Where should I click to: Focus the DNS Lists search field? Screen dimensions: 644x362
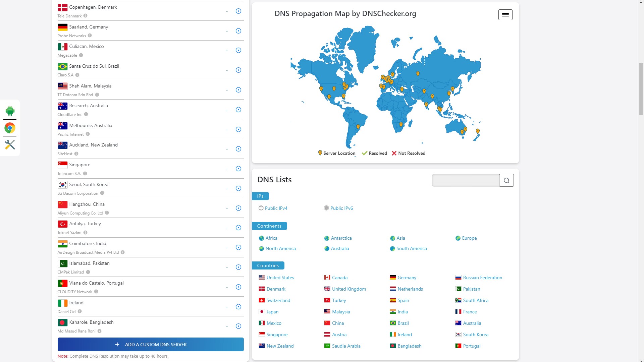coord(466,180)
